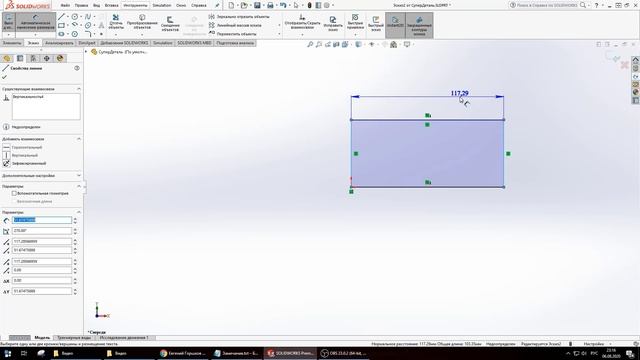Screen dimensions: 640x360
Task: Increment the length parameter spinner
Action: click(75, 218)
